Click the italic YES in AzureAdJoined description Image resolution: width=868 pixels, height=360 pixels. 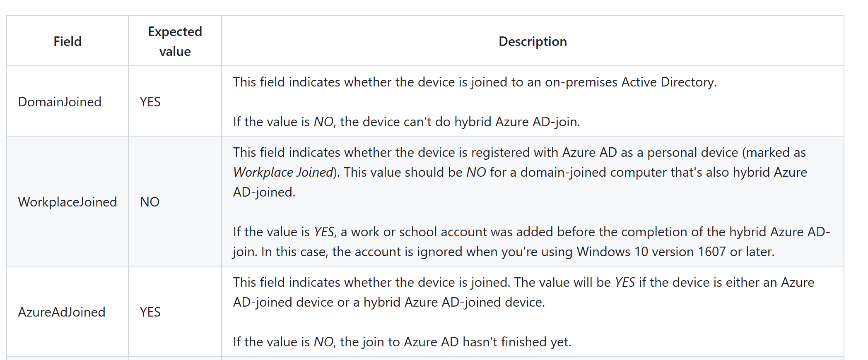tap(625, 282)
